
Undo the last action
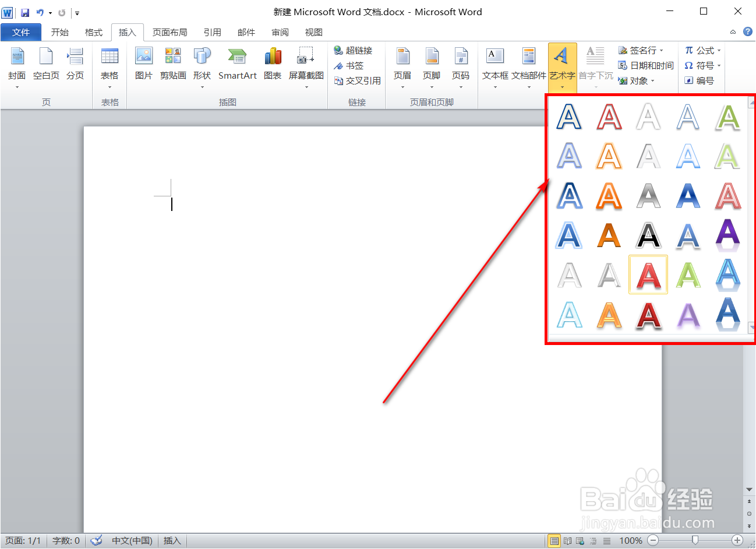pos(40,12)
